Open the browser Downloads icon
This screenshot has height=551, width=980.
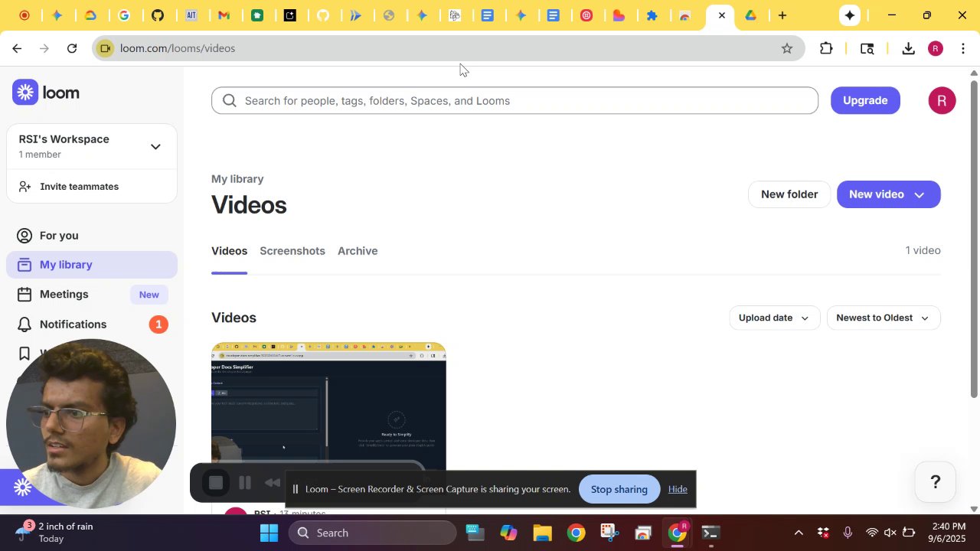[908, 48]
